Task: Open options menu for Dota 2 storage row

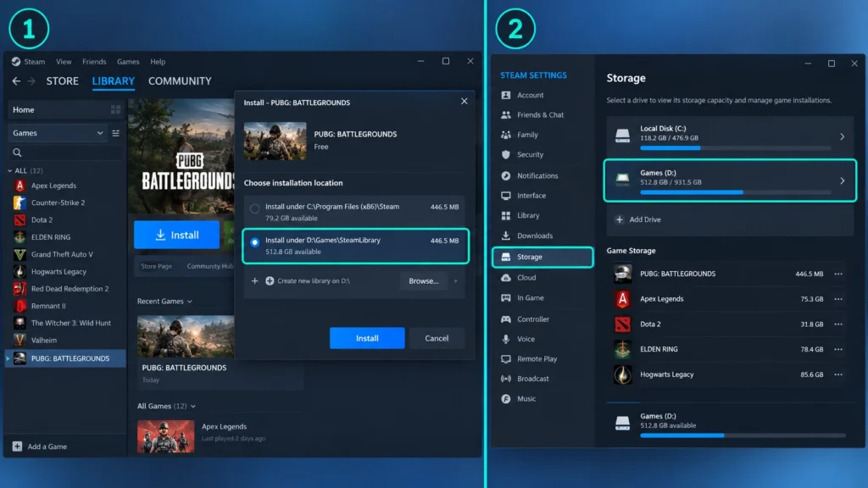Action: tap(838, 324)
